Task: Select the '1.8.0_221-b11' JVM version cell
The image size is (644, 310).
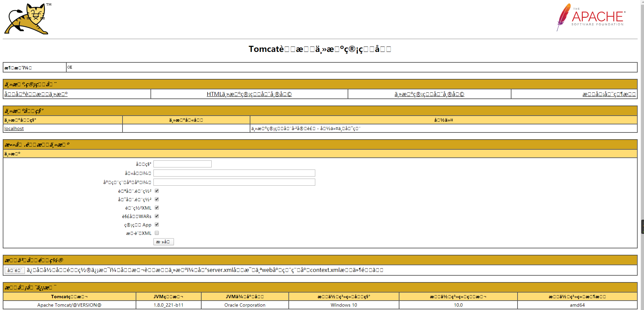Action: click(x=169, y=305)
